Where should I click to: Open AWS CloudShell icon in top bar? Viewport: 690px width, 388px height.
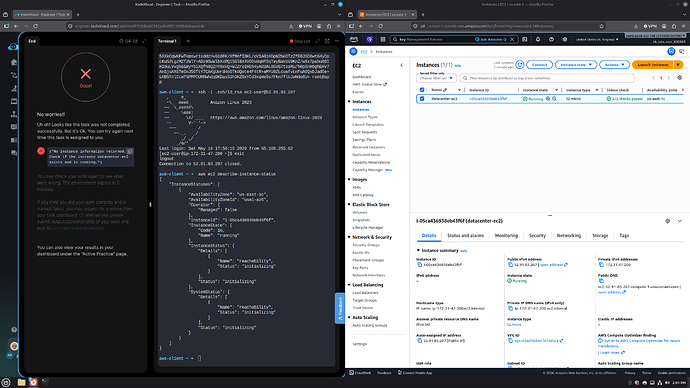(x=525, y=39)
